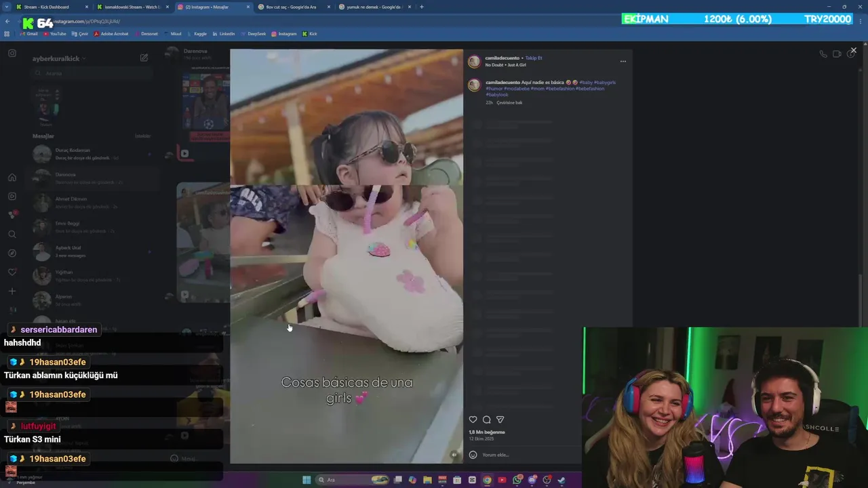
Task: Click the Ara search field in messages
Action: point(91,73)
